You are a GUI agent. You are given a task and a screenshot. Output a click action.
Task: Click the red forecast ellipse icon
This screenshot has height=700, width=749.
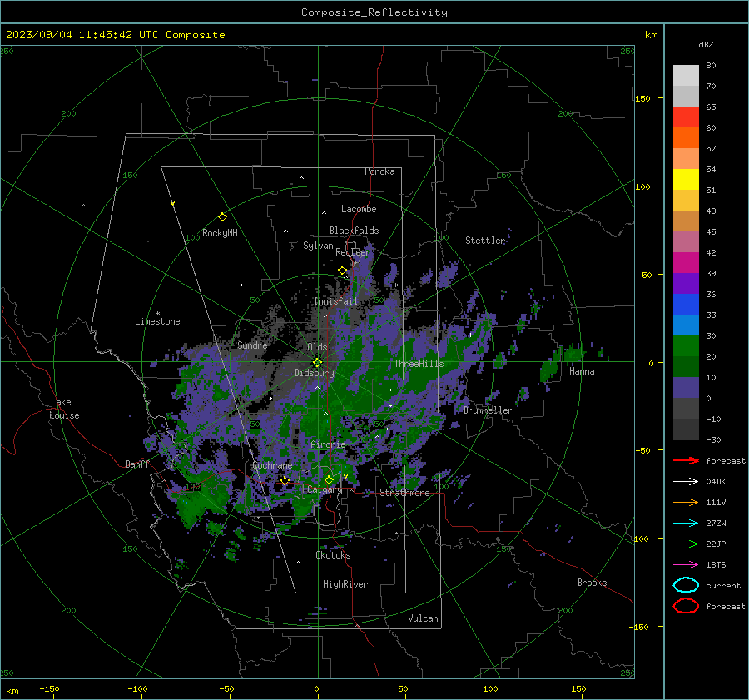click(686, 606)
